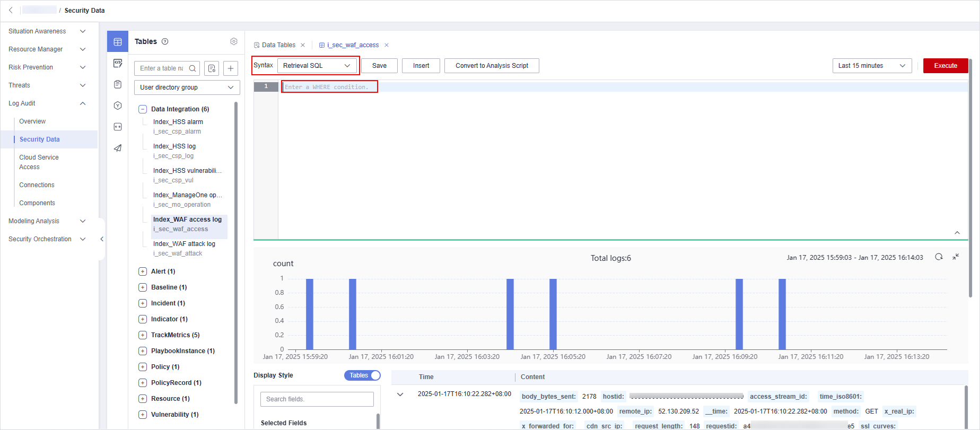Click Convert to Analysis Script
Screen dimensions: 980x430
click(492, 66)
